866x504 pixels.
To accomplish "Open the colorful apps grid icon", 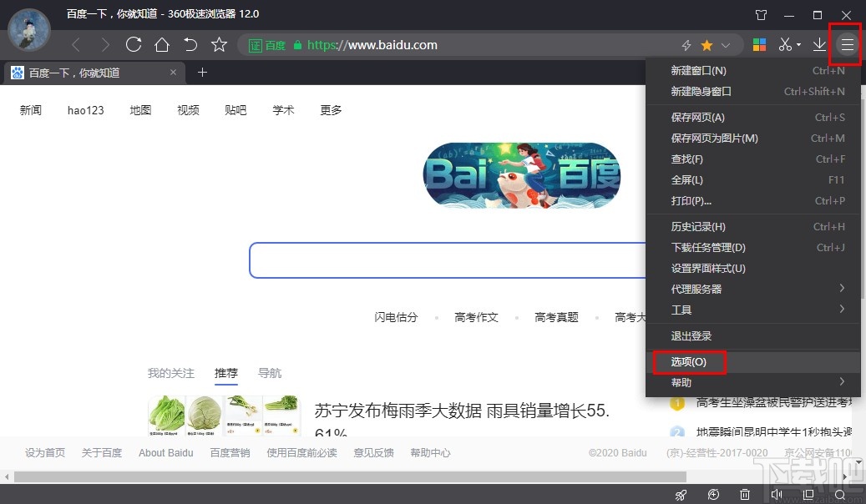I will tap(759, 45).
